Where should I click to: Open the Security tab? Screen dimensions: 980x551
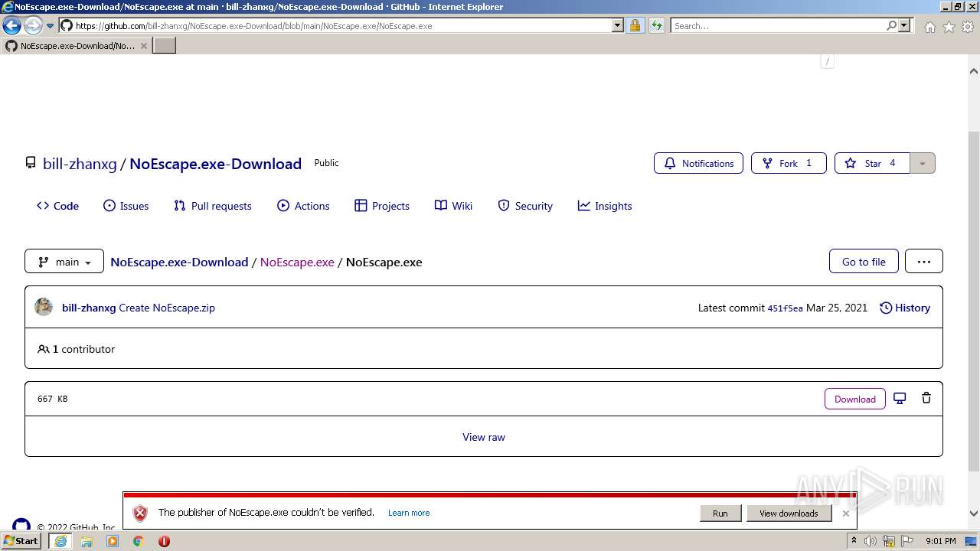pos(524,206)
